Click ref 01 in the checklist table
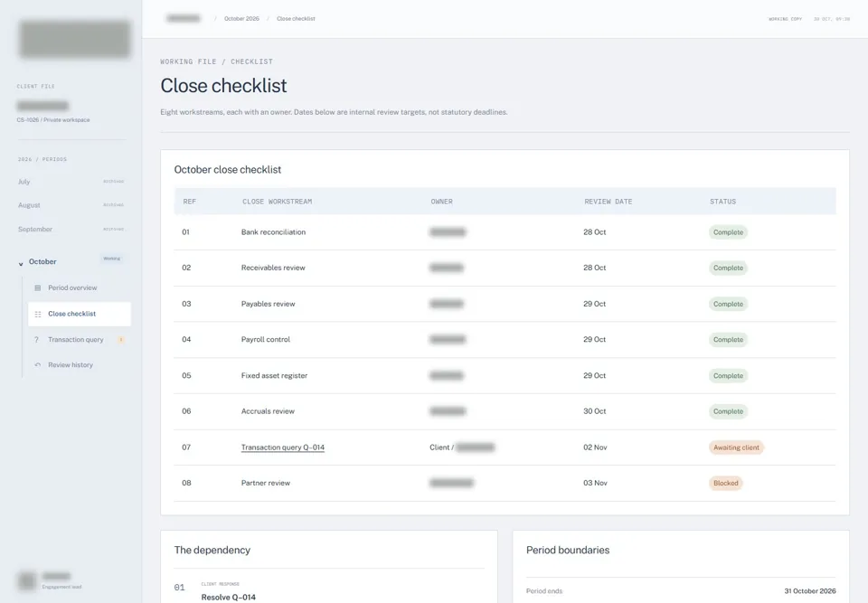This screenshot has height=603, width=868. [x=185, y=232]
